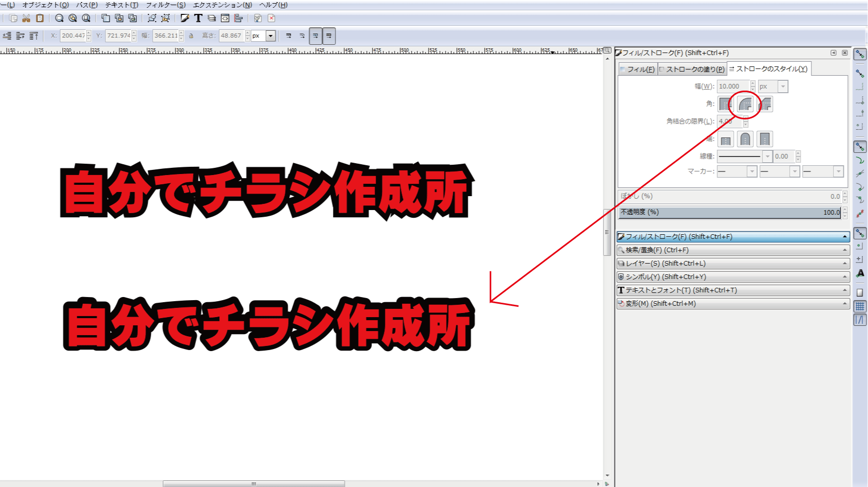Screen dimensions: 868x487
Task: Toggle scale rounded corners option
Action: point(302,36)
